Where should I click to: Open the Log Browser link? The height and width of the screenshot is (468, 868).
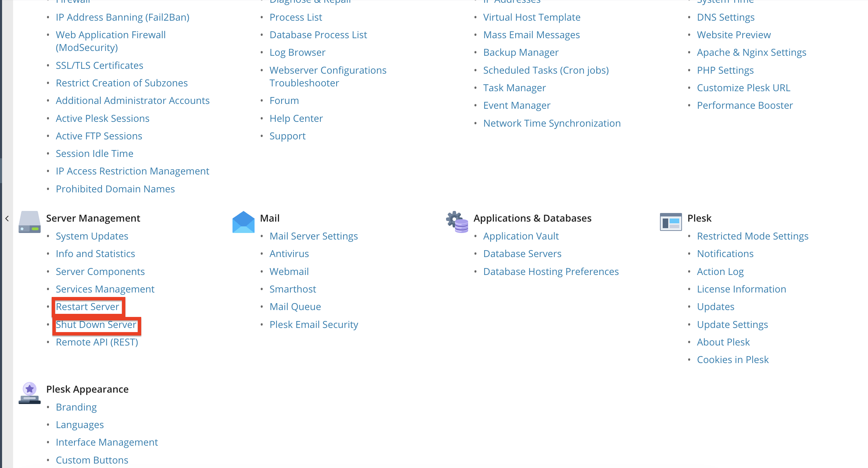pyautogui.click(x=297, y=52)
